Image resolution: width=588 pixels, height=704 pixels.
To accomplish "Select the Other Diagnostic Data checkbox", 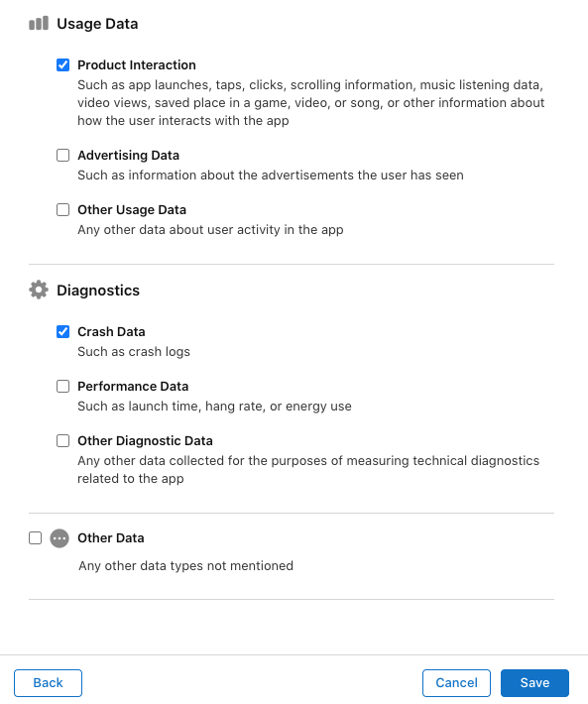I will [x=62, y=441].
